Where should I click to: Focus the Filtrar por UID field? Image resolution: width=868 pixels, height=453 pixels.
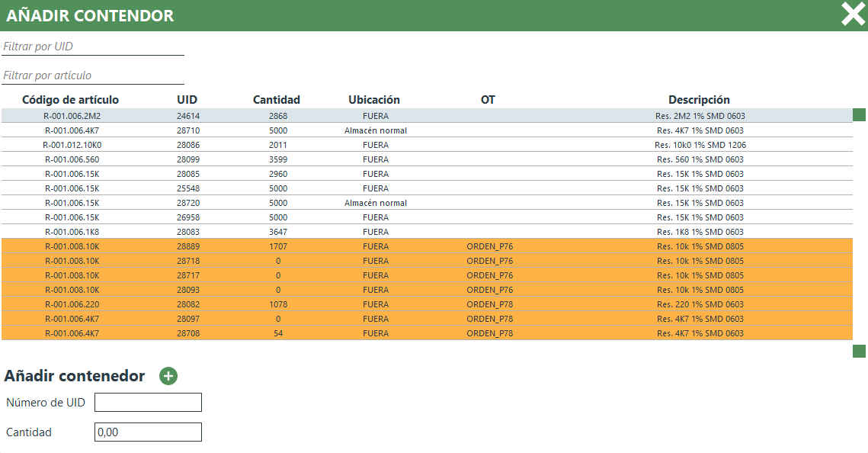[93, 47]
